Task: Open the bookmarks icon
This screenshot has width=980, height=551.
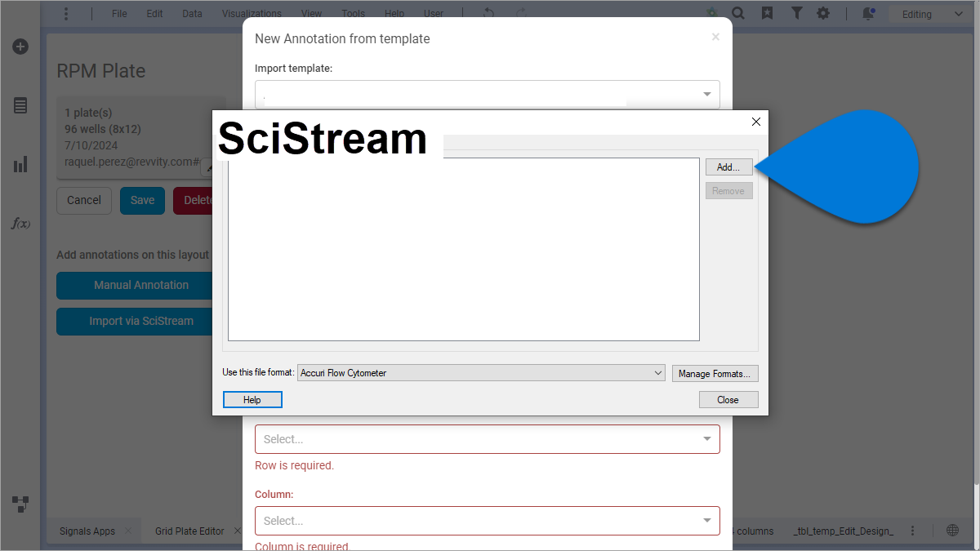Action: (x=767, y=14)
